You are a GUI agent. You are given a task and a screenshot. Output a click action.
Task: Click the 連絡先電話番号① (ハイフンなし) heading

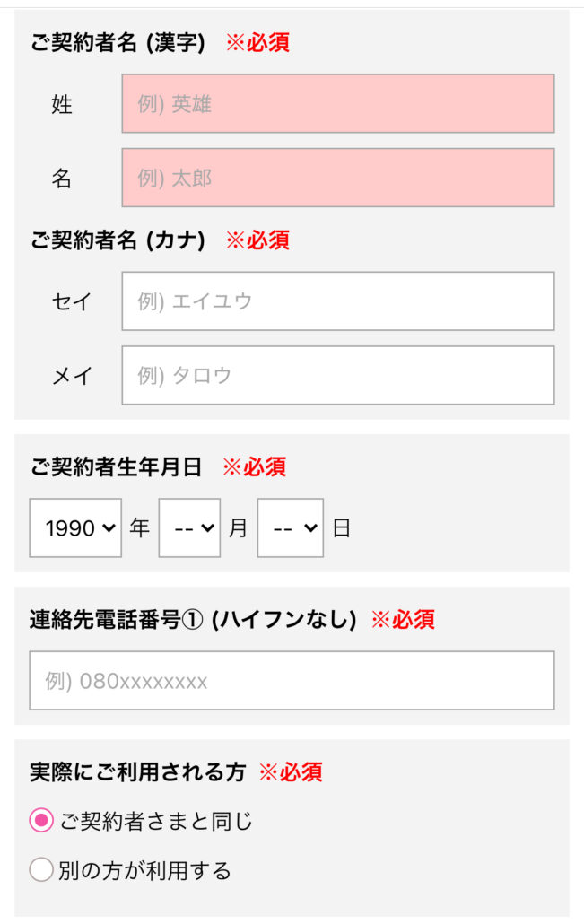pos(193,620)
